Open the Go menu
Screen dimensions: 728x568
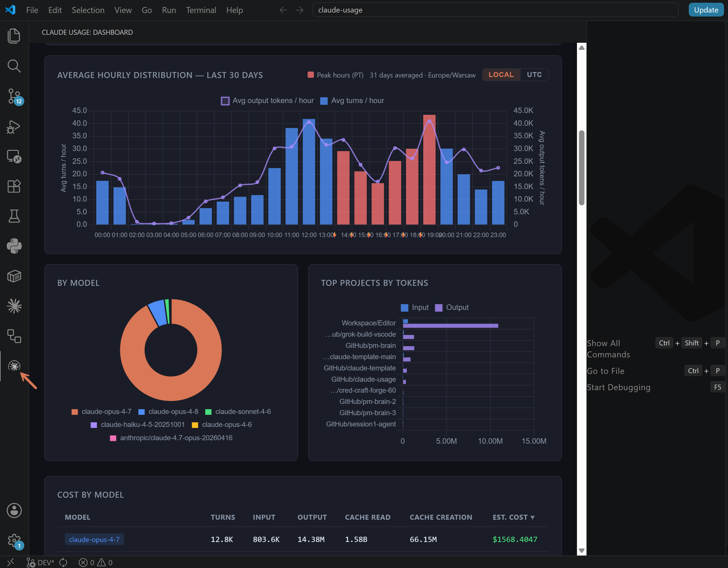pos(147,10)
